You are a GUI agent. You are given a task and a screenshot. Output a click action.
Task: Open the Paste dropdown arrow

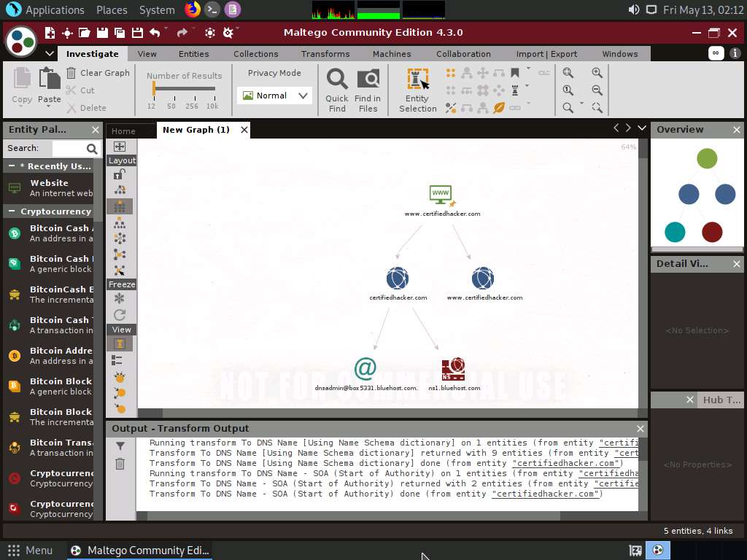click(x=49, y=106)
